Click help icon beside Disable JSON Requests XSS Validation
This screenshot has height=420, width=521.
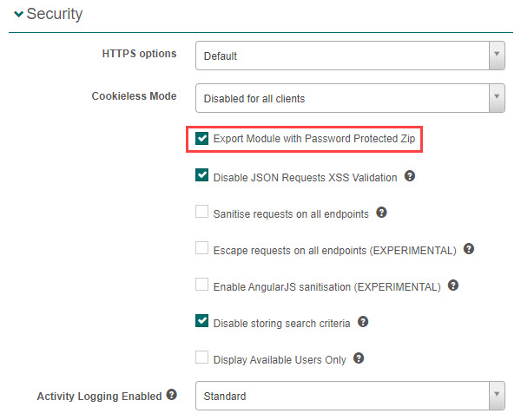pyautogui.click(x=410, y=176)
